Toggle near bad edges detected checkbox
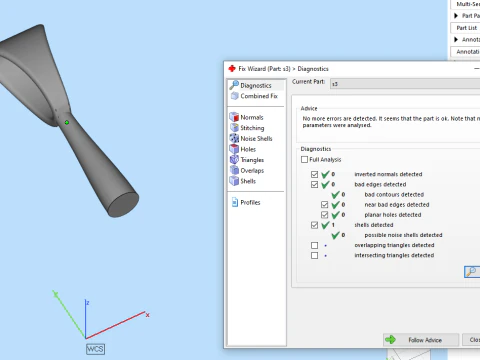This screenshot has width=480, height=360. [x=324, y=204]
